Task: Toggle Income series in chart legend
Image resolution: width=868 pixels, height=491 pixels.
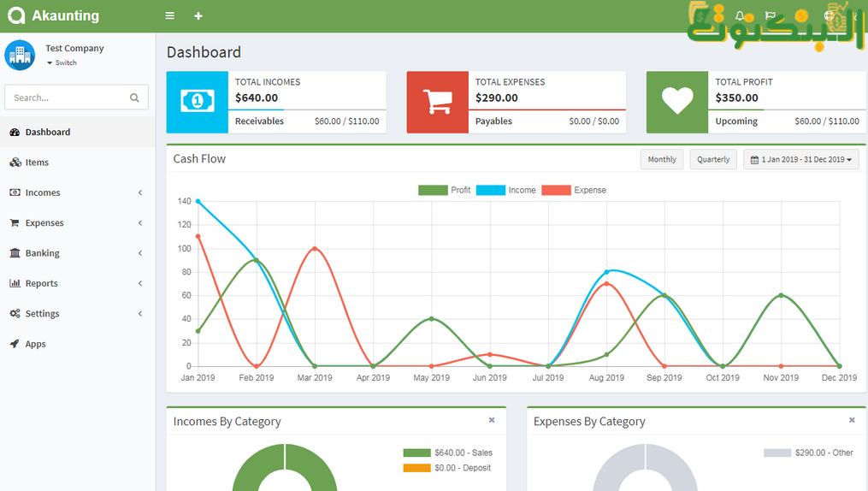Action: pos(506,190)
